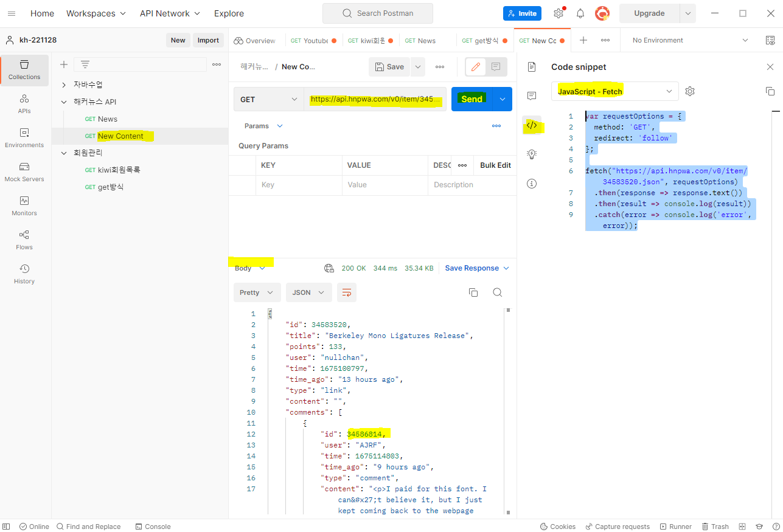Viewport: 783px width, 532px height.
Task: Click the query param Key field
Action: (x=299, y=185)
